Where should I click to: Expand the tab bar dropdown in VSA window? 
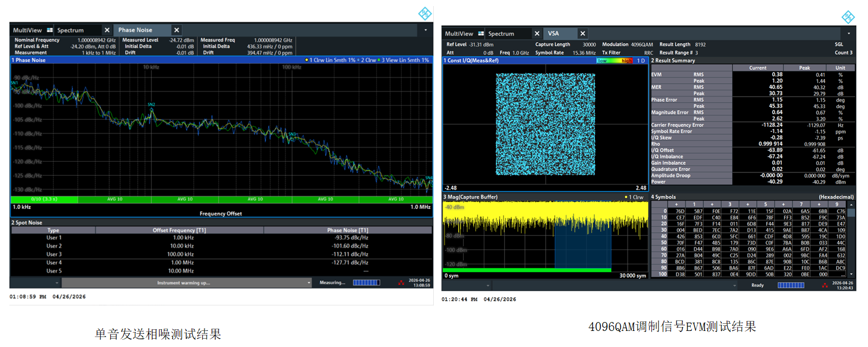click(x=849, y=34)
